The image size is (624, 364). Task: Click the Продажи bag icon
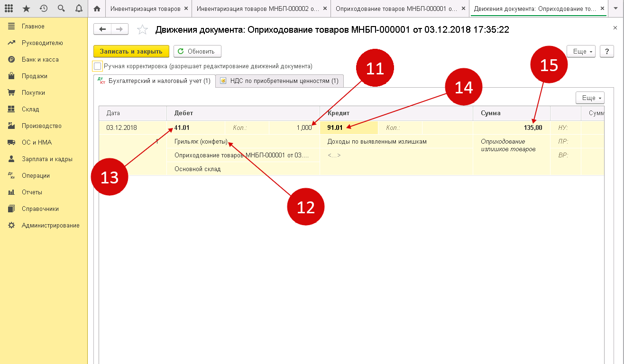(x=11, y=76)
